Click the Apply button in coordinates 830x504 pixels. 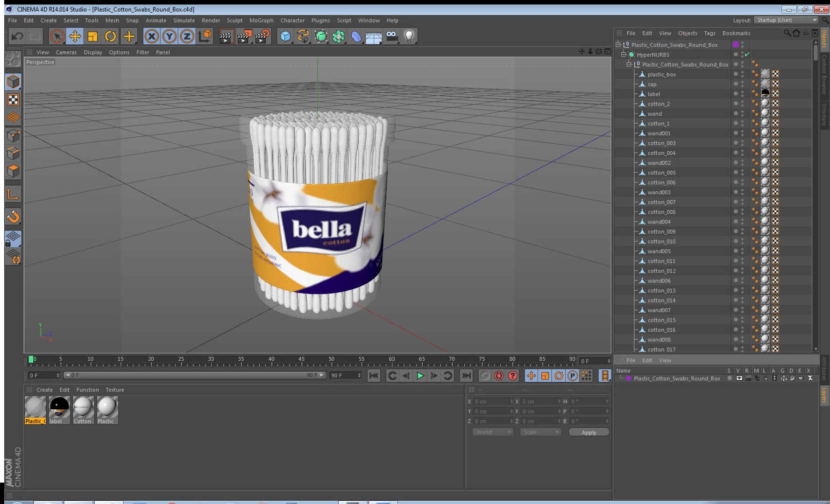589,432
